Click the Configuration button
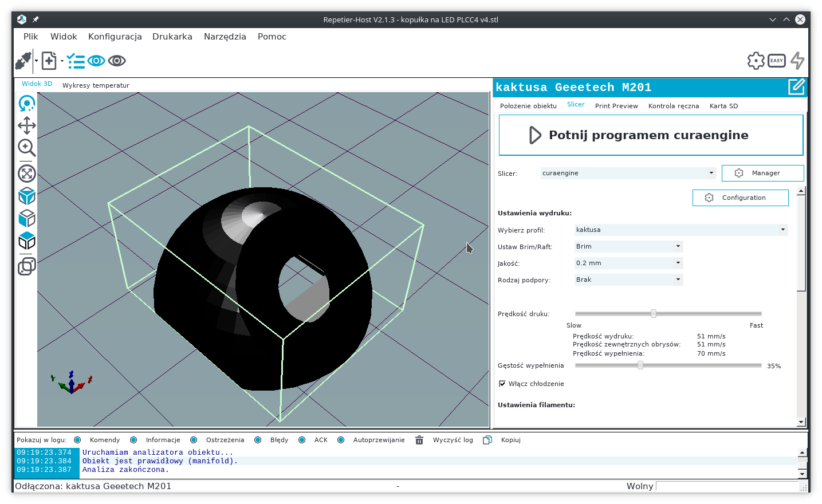Screen dimensions: 822x504 point(741,198)
